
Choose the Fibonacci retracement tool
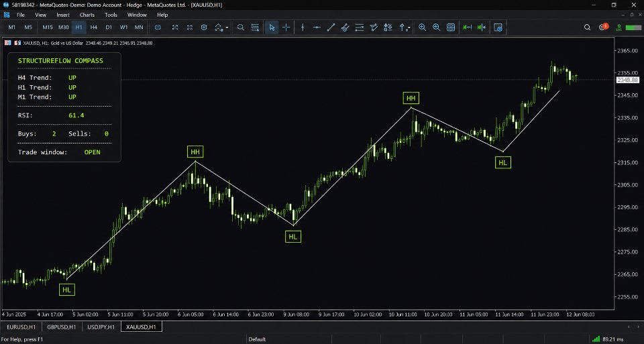[360, 27]
